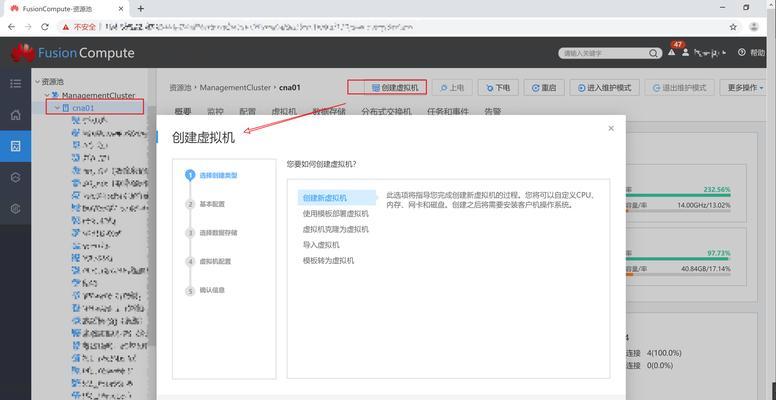The width and height of the screenshot is (776, 400).
Task: Switch to the 概要 tab
Action: (x=183, y=112)
